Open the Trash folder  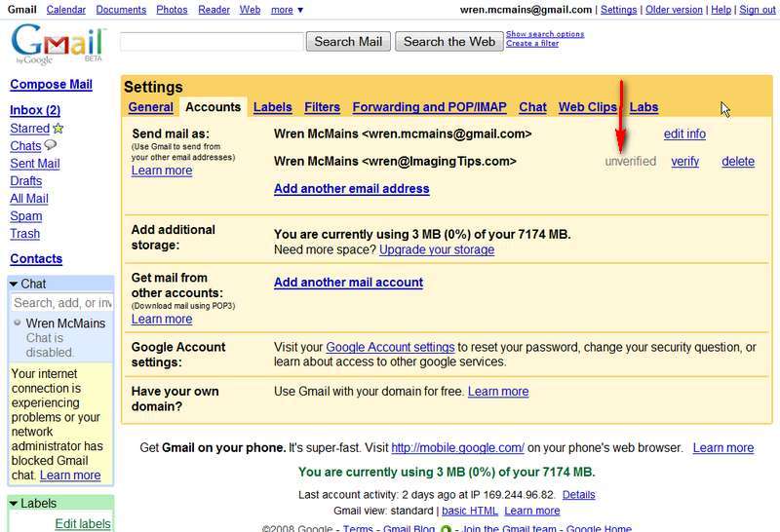[25, 234]
